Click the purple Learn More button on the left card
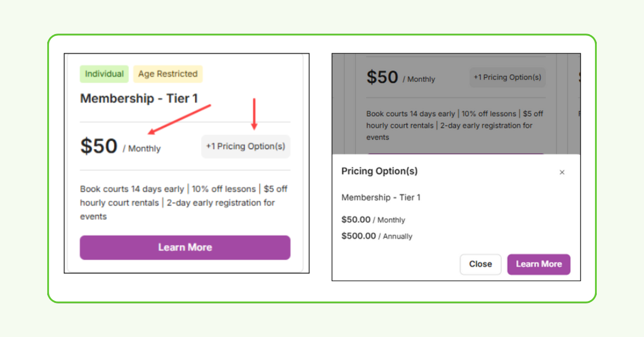Image resolution: width=644 pixels, height=337 pixels. (185, 247)
